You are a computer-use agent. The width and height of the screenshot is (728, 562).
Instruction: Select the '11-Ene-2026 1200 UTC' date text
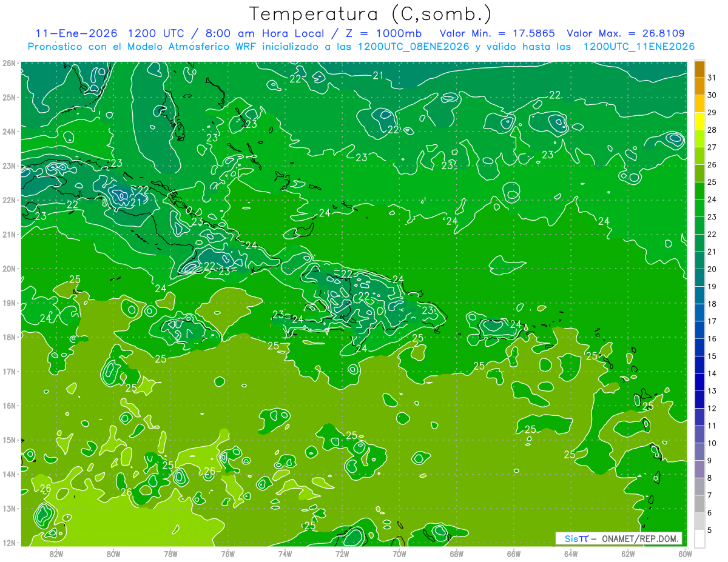coord(113,33)
